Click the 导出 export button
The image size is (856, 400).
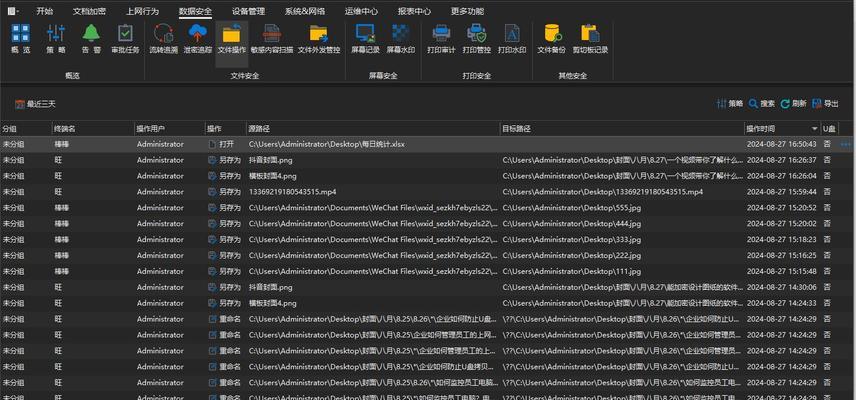pos(825,104)
